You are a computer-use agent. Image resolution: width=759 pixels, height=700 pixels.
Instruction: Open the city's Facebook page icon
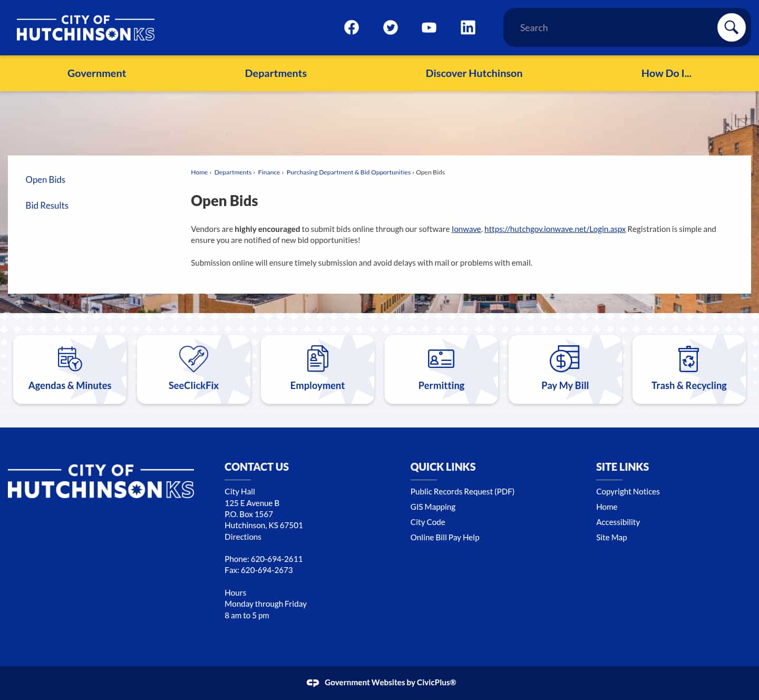(351, 27)
